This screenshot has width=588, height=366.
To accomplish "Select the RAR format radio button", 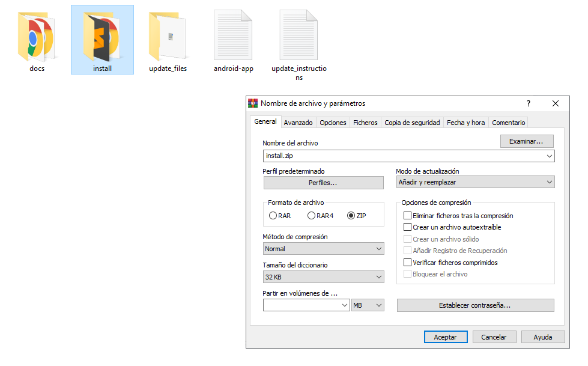I will (x=273, y=216).
